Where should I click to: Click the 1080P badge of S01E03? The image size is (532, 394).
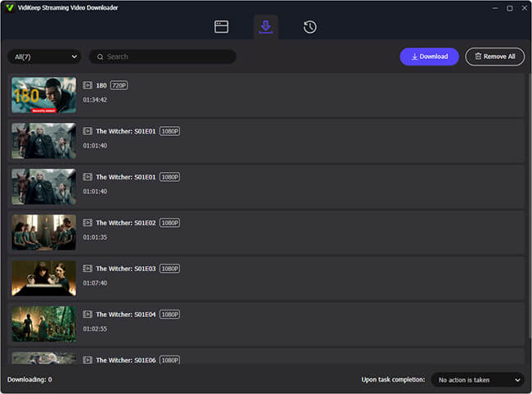[169, 269]
